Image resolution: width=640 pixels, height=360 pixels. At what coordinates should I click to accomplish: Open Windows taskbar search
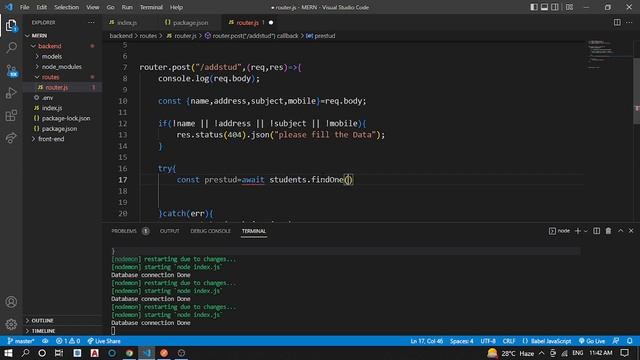point(25,353)
